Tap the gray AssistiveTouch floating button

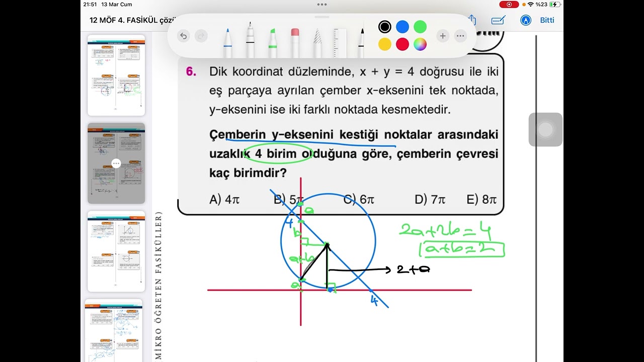point(545,130)
